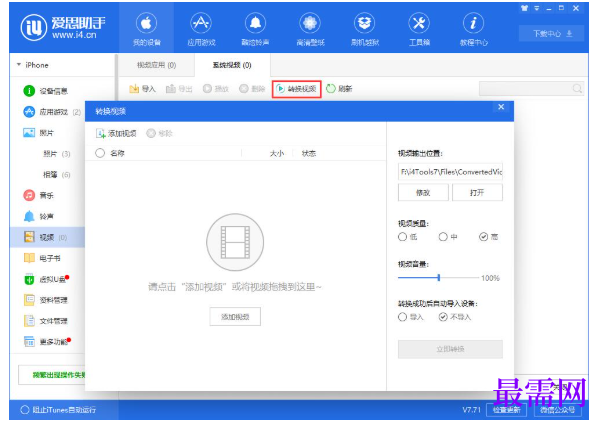Click 添加视频 icon in dialog toolbar

[101, 133]
